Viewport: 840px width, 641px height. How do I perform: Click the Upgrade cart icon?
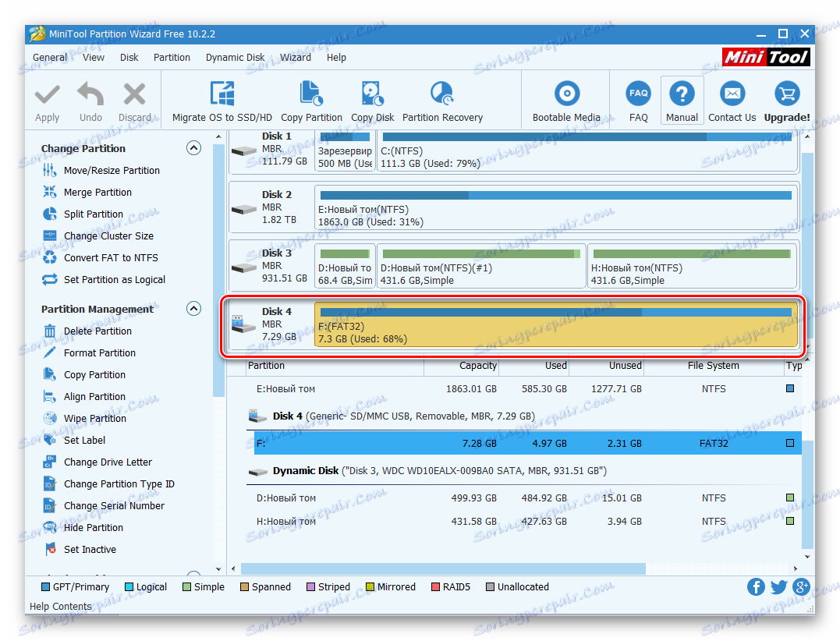point(787,94)
